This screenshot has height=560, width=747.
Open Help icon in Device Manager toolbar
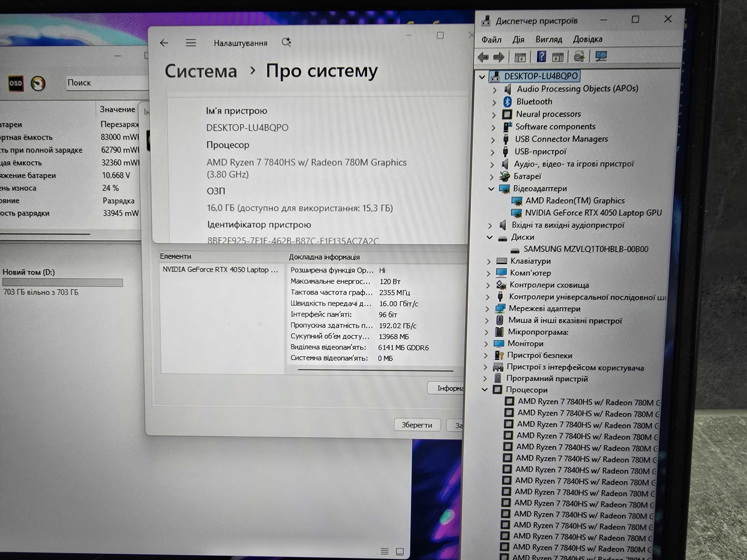point(541,56)
